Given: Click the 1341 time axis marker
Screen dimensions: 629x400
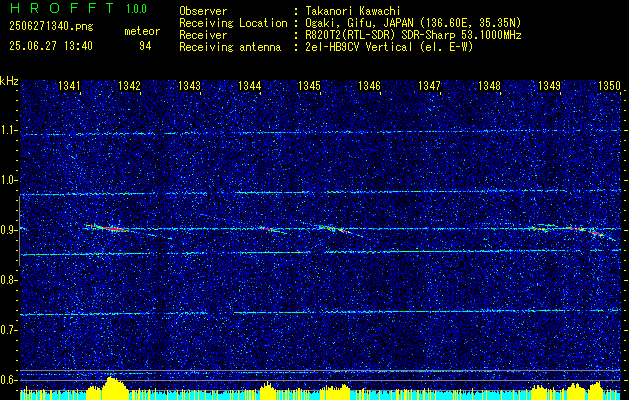Looking at the screenshot, I should pyautogui.click(x=69, y=85).
